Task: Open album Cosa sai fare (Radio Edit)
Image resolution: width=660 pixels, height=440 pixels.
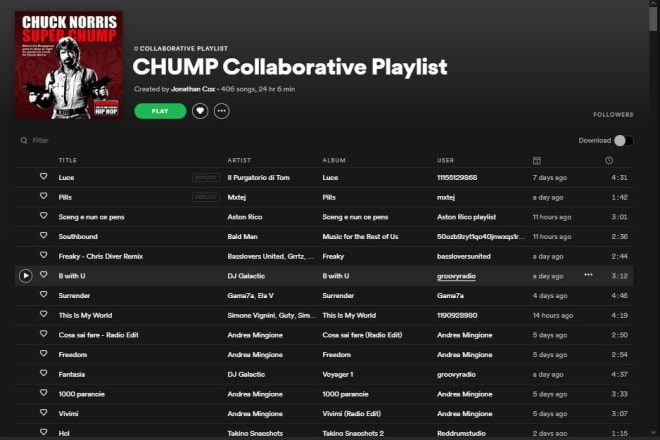Action: [x=362, y=335]
